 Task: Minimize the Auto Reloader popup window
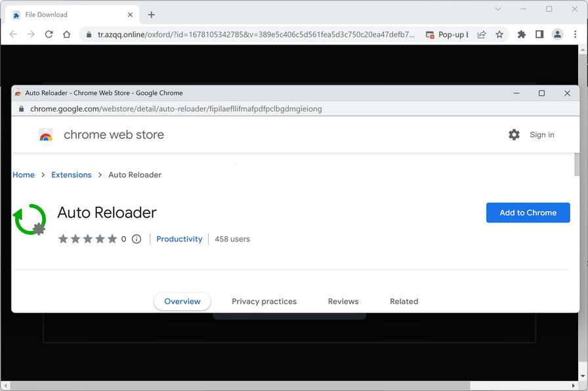[516, 93]
